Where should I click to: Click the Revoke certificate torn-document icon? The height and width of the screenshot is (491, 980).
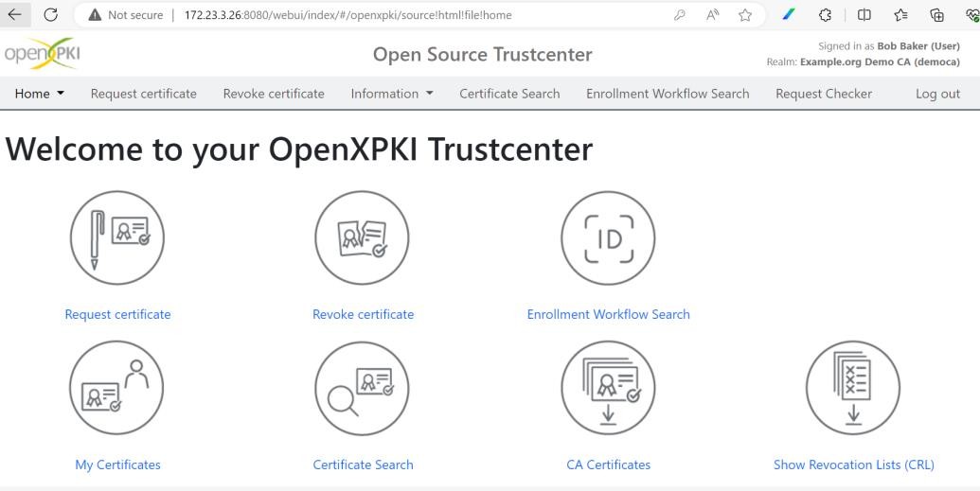tap(362, 238)
